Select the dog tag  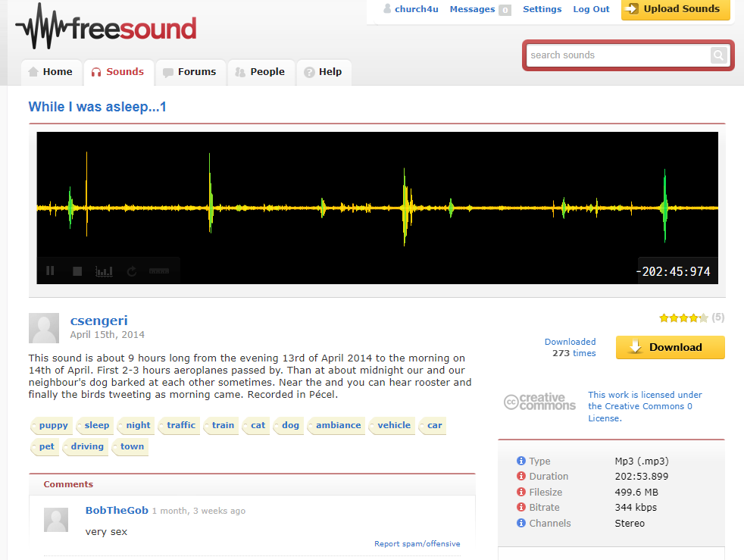click(x=289, y=425)
